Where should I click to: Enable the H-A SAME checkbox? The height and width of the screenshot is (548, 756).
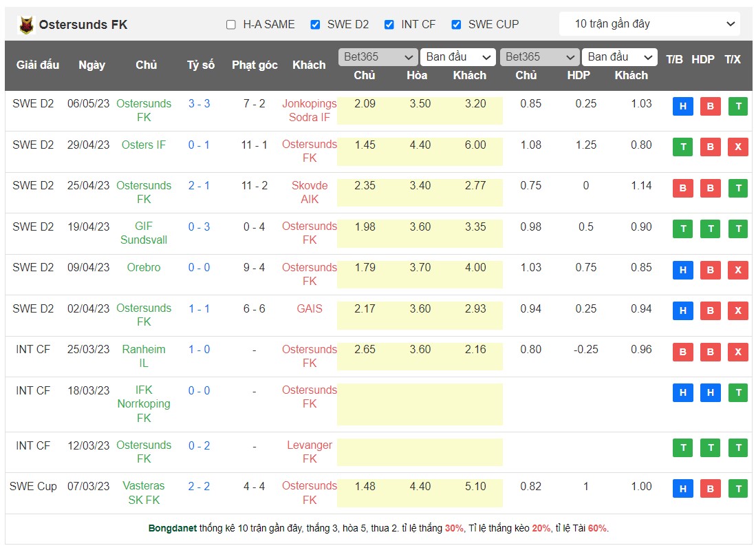click(x=231, y=24)
